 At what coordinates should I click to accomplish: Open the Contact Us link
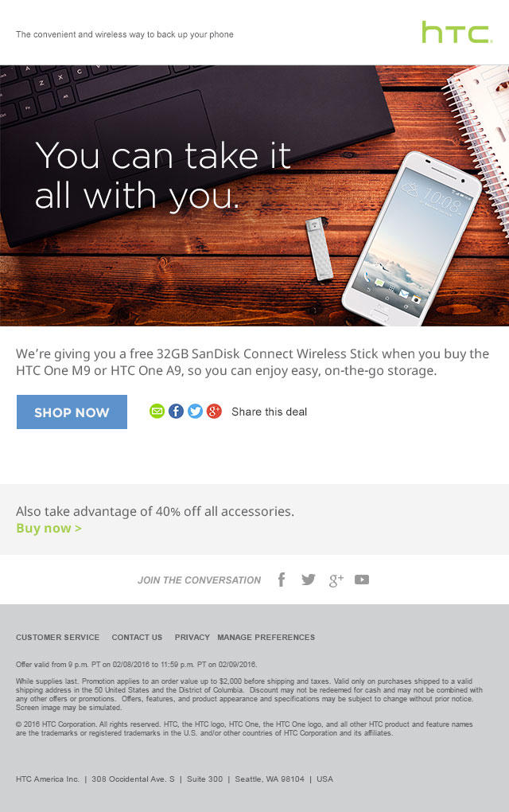point(137,638)
